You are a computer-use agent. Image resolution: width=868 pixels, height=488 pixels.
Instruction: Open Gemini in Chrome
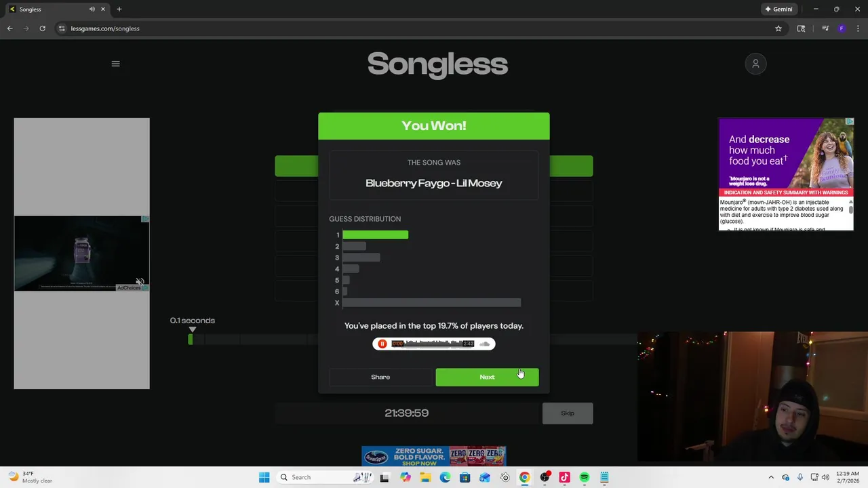[x=778, y=9]
